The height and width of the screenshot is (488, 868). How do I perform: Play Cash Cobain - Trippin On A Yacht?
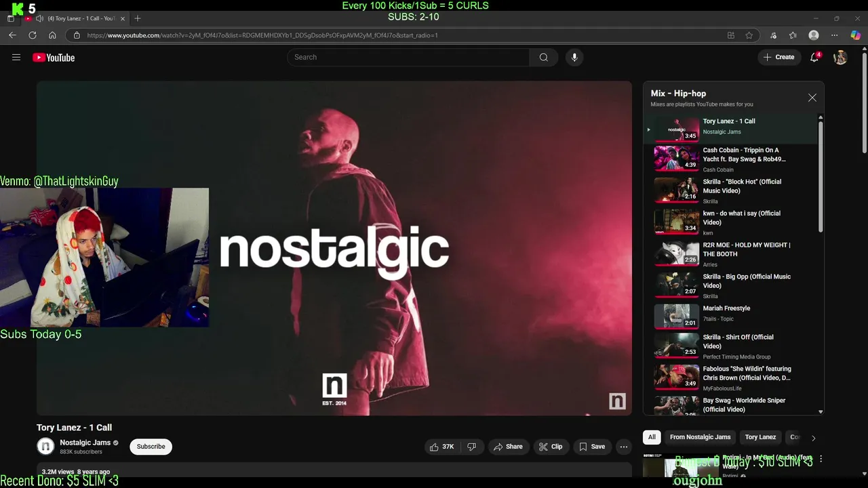click(731, 159)
